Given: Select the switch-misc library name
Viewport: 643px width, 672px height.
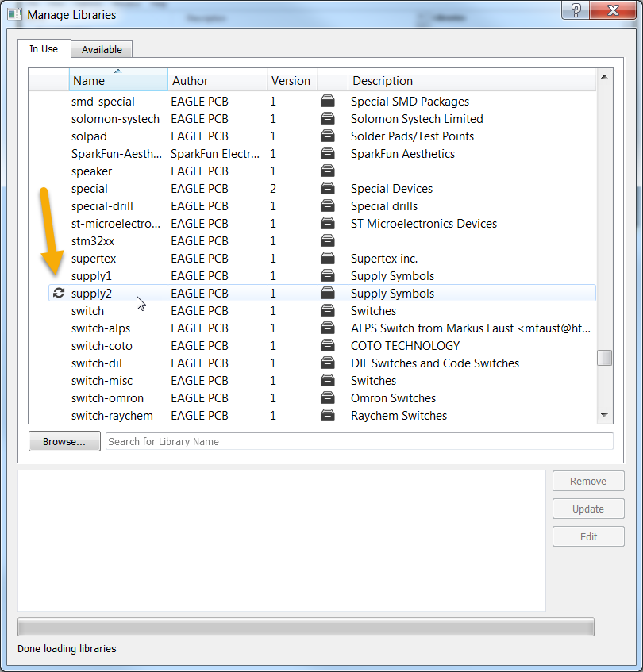Looking at the screenshot, I should click(102, 381).
